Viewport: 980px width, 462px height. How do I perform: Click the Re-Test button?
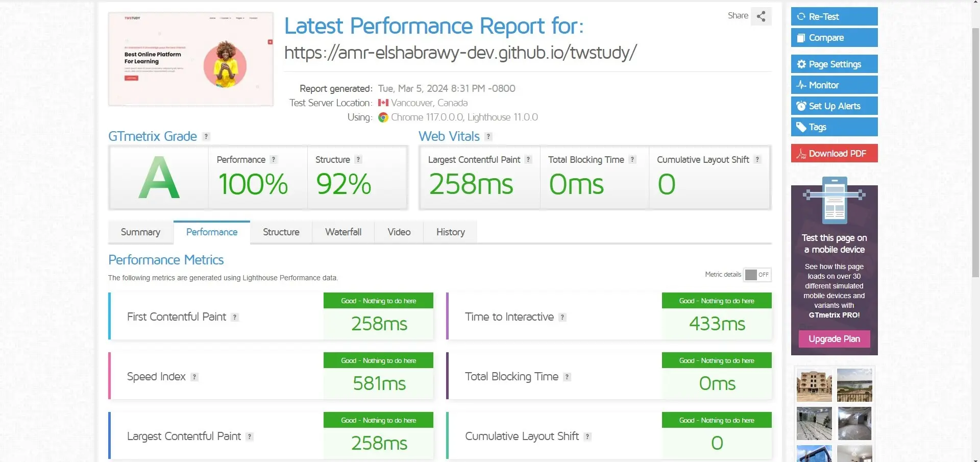pos(835,16)
